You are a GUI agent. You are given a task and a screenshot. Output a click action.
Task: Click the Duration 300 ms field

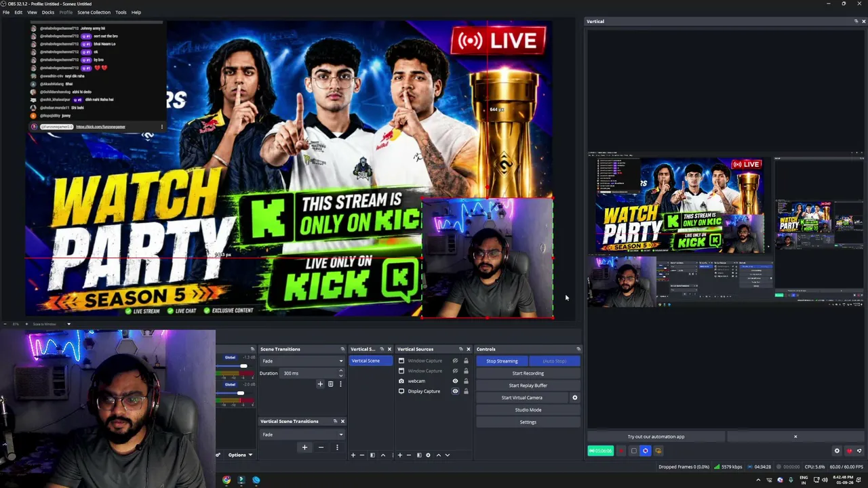tap(309, 373)
